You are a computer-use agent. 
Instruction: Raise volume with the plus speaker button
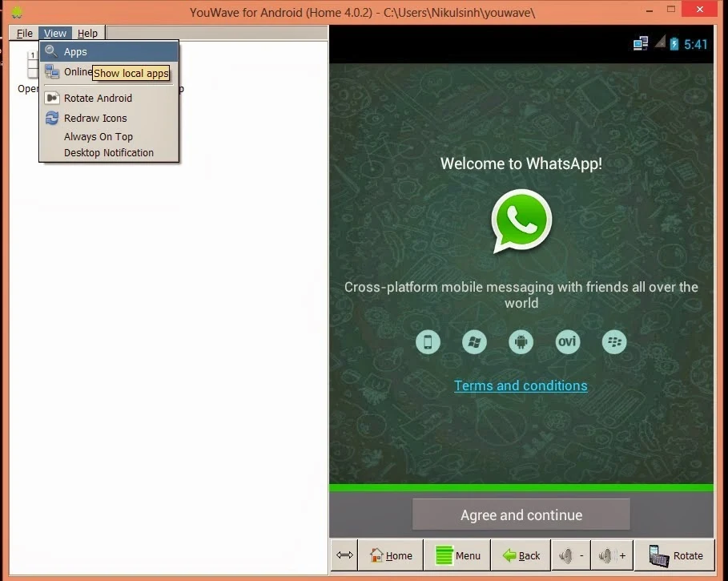click(612, 555)
